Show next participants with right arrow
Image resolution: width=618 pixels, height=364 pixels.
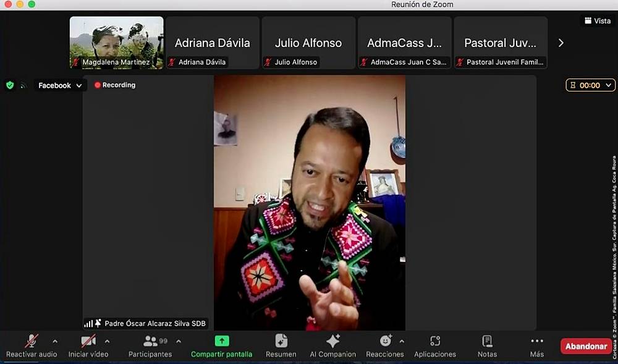561,43
